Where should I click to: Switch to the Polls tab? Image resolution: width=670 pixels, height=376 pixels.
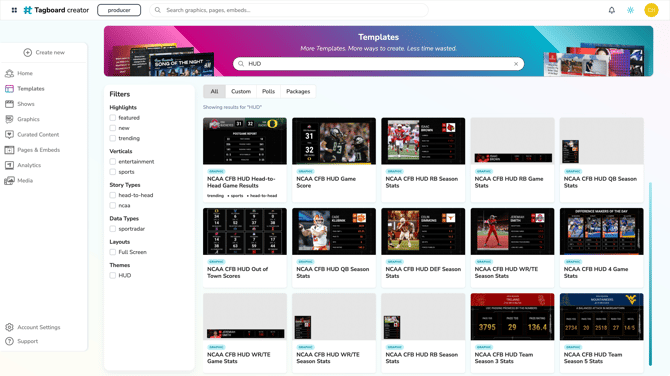(268, 91)
